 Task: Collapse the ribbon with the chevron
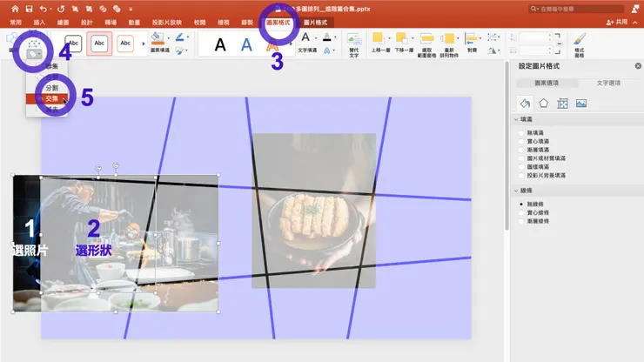point(635,22)
